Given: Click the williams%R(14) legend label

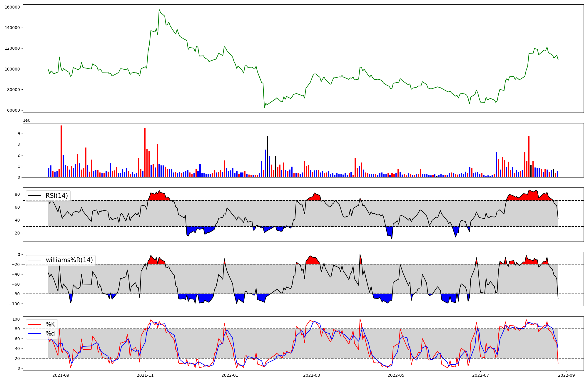Looking at the screenshot, I should pos(69,260).
